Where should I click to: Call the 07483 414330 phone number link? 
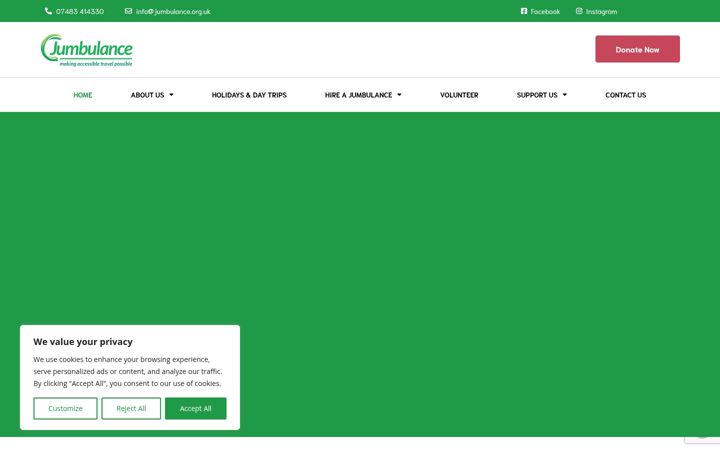(x=80, y=11)
